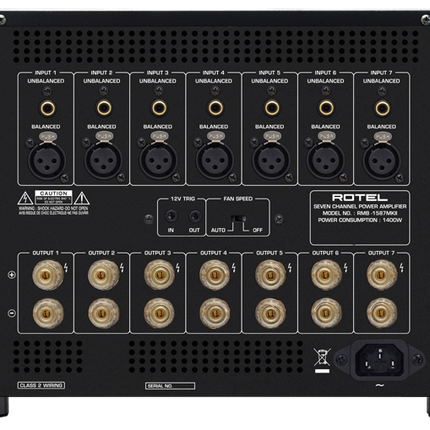Click the PUSH release tab on Input 5
The image size is (430, 430).
pos(272,136)
